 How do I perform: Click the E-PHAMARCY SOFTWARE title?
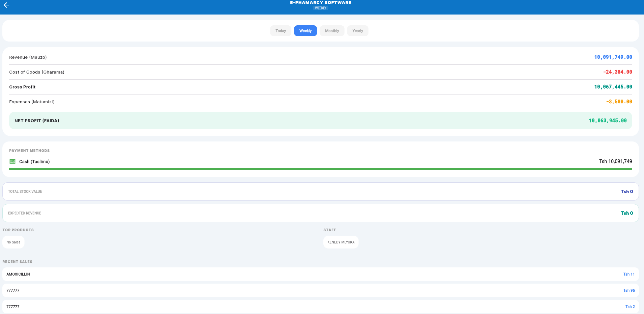point(321,3)
